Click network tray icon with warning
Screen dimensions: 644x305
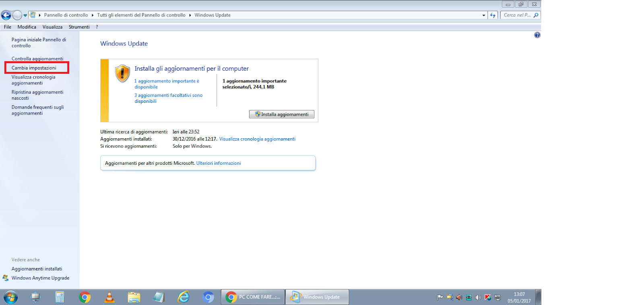(x=450, y=298)
